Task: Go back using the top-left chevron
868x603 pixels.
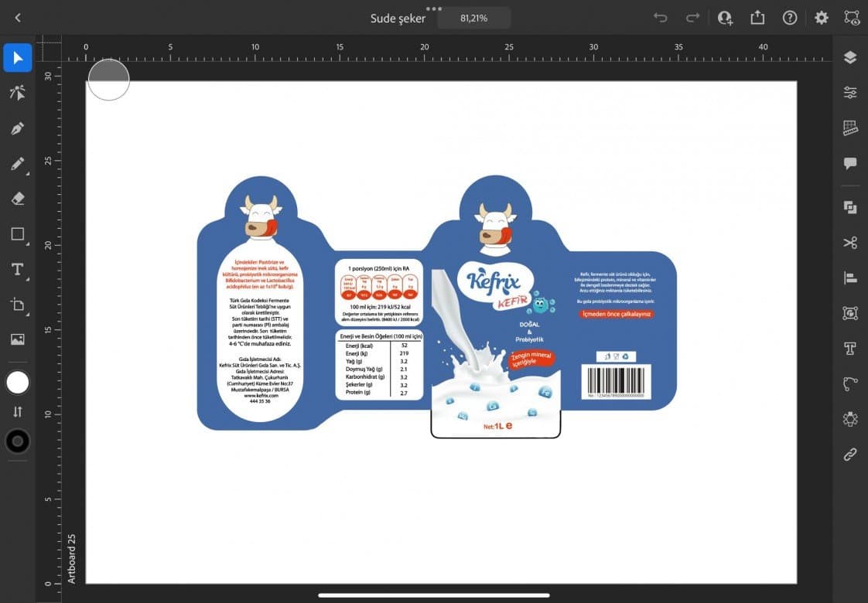Action: pyautogui.click(x=18, y=18)
